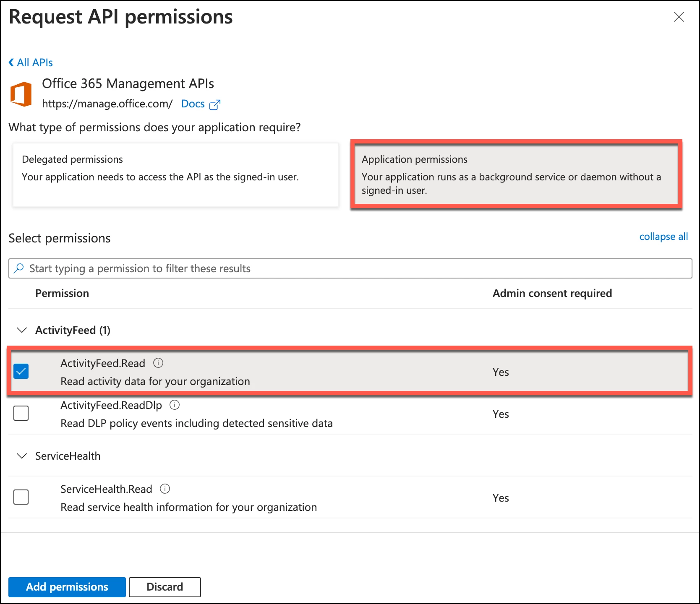This screenshot has height=604, width=700.
Task: Click Yes value in ActivityFeed.ReadDlp row
Action: tap(501, 414)
